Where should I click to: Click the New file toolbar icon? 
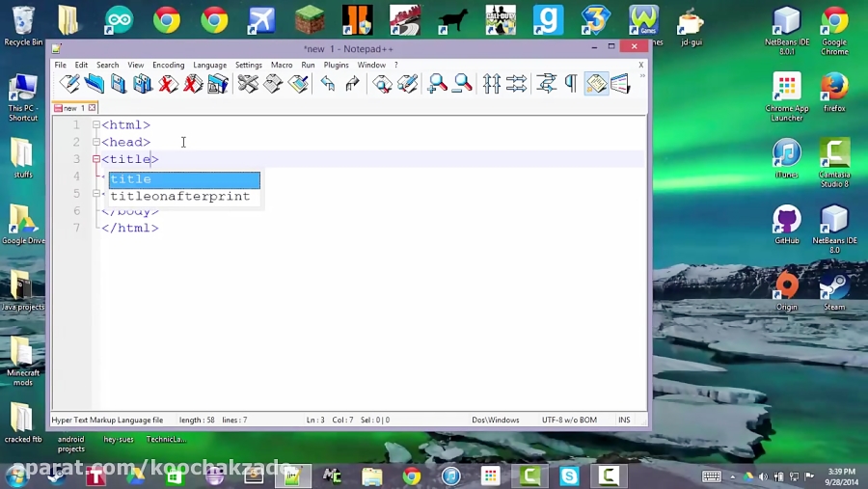pyautogui.click(x=68, y=85)
